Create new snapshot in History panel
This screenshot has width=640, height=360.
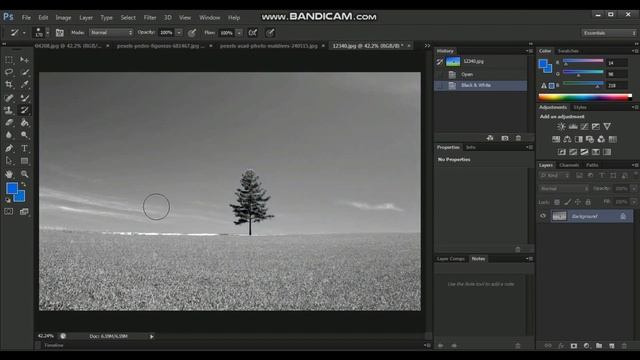tap(505, 138)
